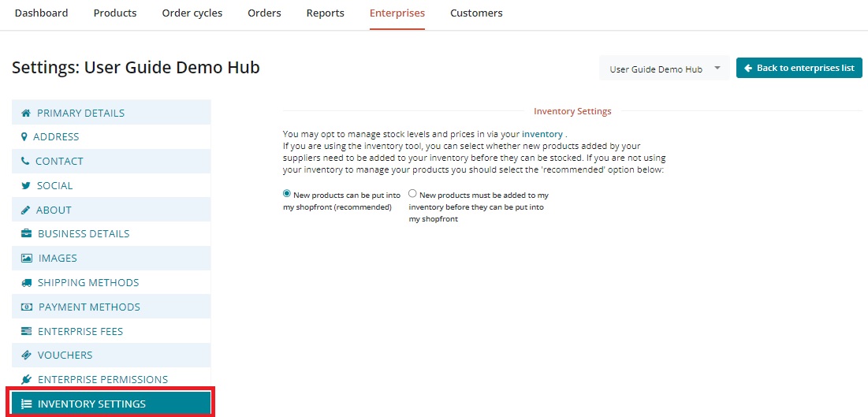Click the Twitter bird icon for Social
Viewport: 868px width, 417px height.
(x=26, y=185)
